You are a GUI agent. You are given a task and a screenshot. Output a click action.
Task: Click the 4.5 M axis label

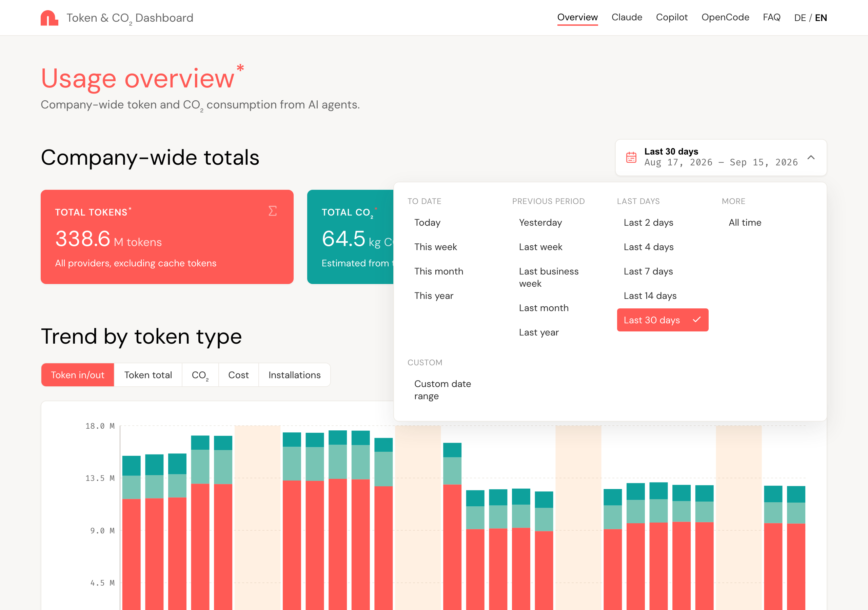click(x=102, y=583)
